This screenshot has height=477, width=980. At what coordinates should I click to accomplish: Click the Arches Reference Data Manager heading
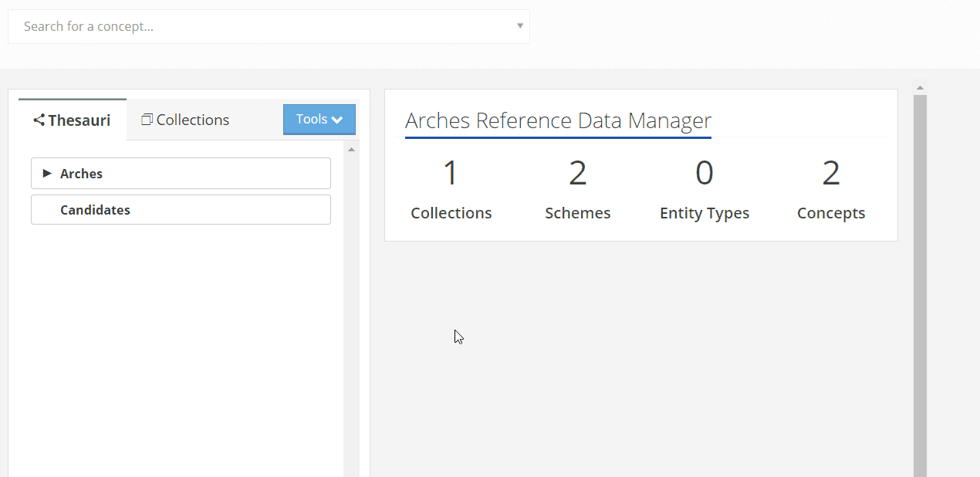tap(558, 121)
